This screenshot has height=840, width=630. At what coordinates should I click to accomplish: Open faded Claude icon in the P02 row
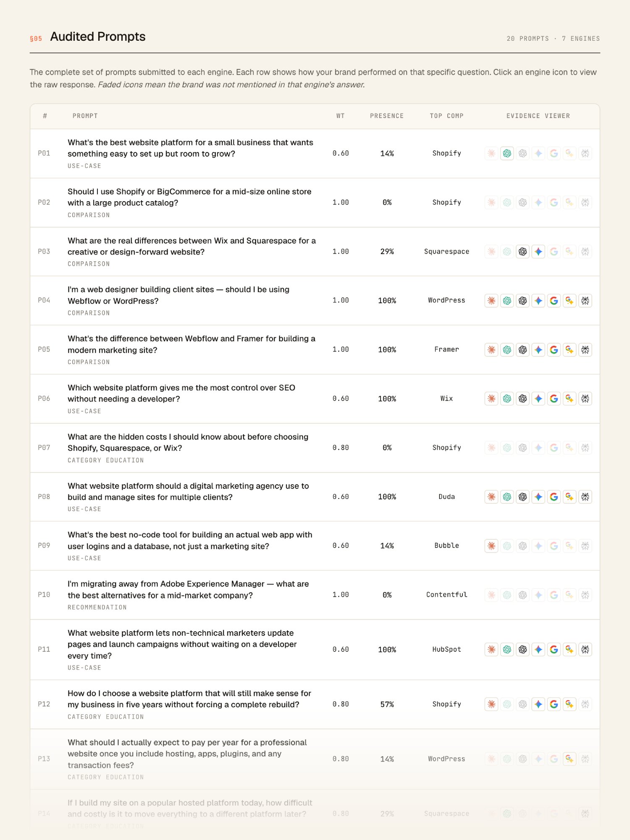coord(491,202)
